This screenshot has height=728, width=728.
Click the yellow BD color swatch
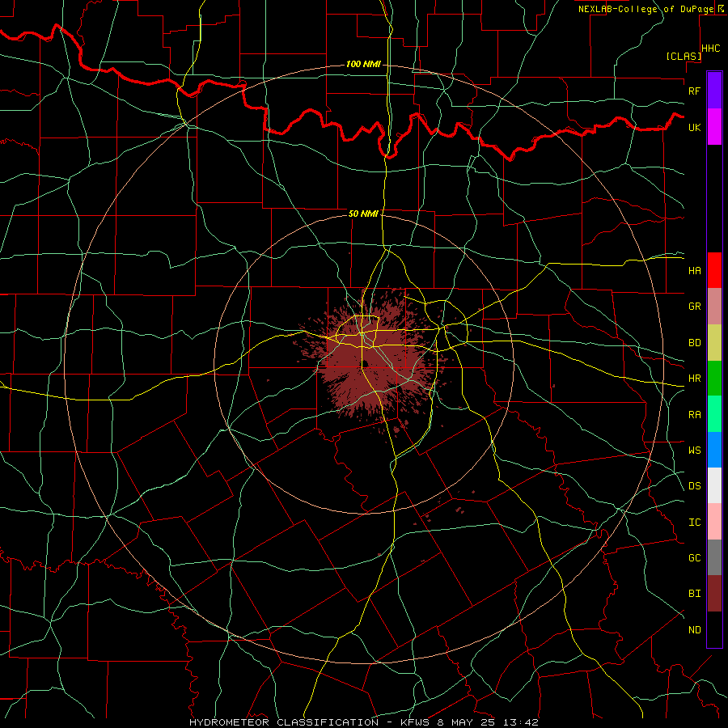(x=714, y=343)
